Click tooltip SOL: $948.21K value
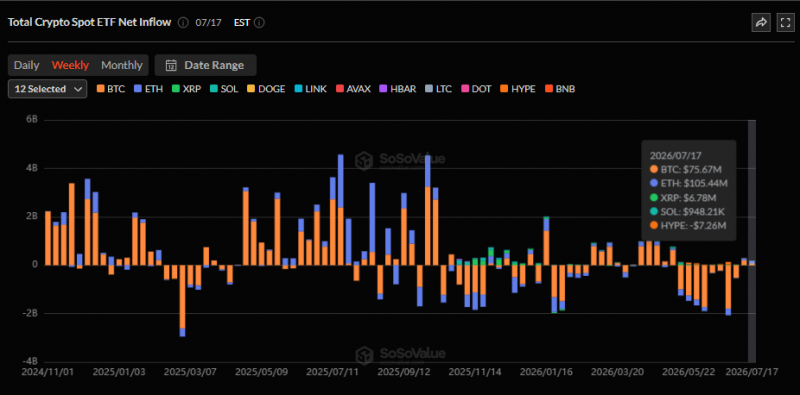The image size is (800, 395). point(692,211)
